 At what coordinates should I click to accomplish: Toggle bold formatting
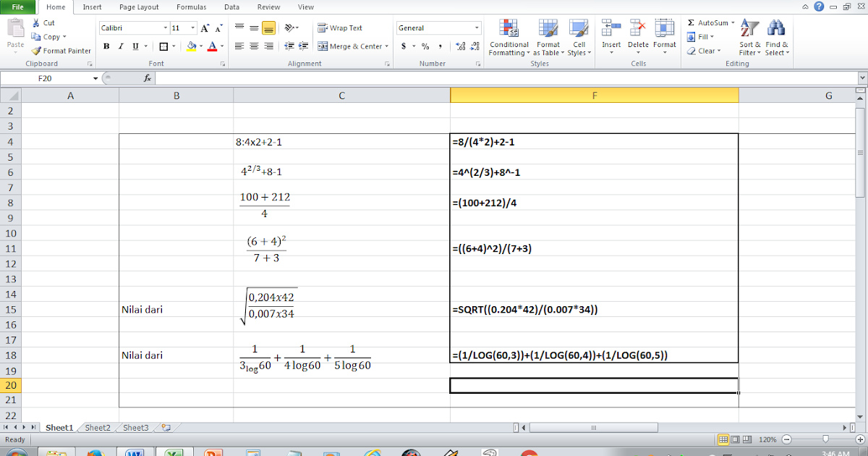[106, 46]
